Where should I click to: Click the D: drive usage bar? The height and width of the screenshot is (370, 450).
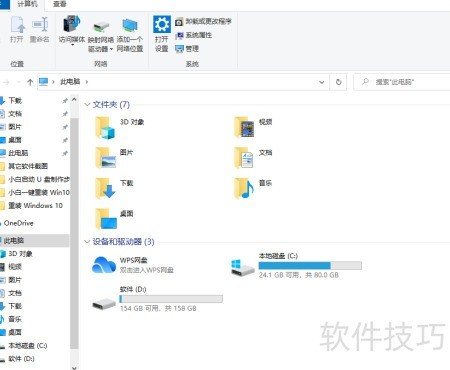point(171,299)
